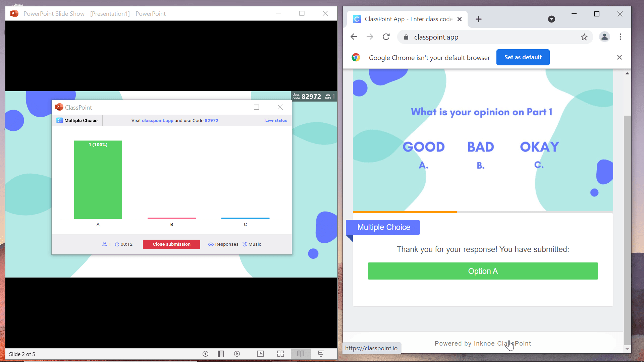Image resolution: width=644 pixels, height=362 pixels.
Task: Select Option A on ClassPoint poll
Action: coord(483,271)
